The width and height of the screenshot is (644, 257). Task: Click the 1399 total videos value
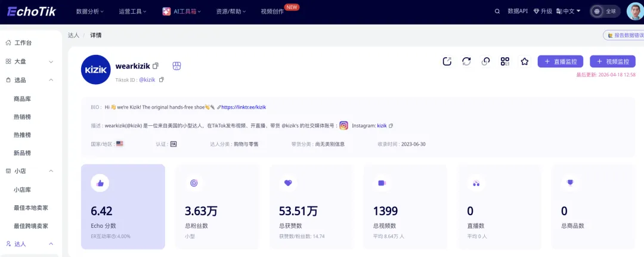tap(385, 211)
